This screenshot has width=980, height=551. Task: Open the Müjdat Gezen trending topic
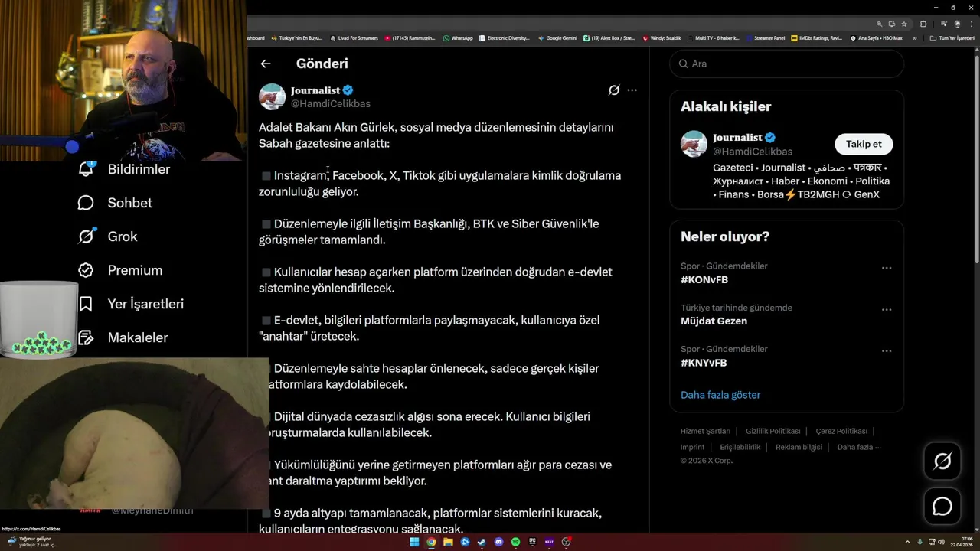pos(714,321)
